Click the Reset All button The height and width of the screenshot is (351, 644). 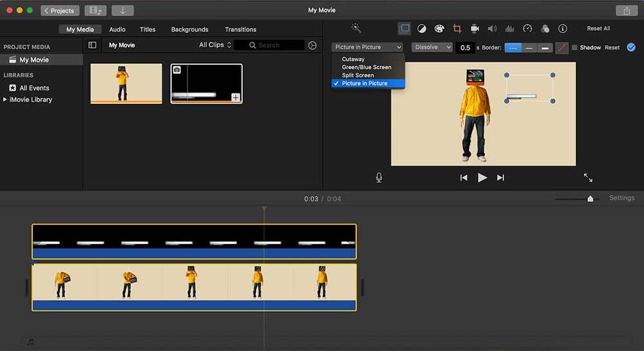[598, 28]
